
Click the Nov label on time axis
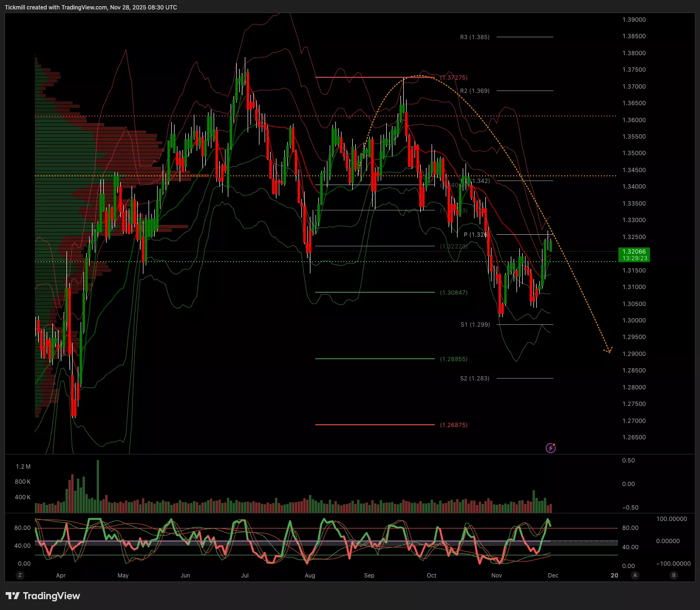click(x=496, y=575)
